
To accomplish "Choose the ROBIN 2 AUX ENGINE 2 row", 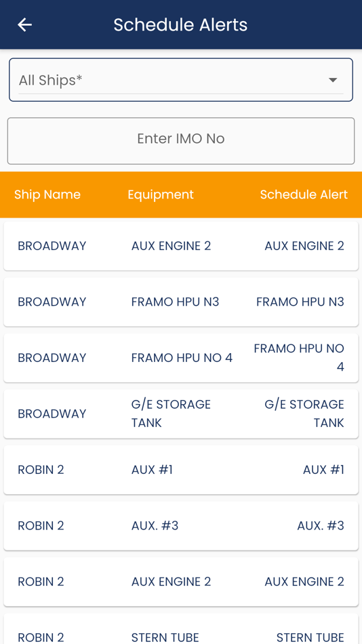I will pos(181,581).
